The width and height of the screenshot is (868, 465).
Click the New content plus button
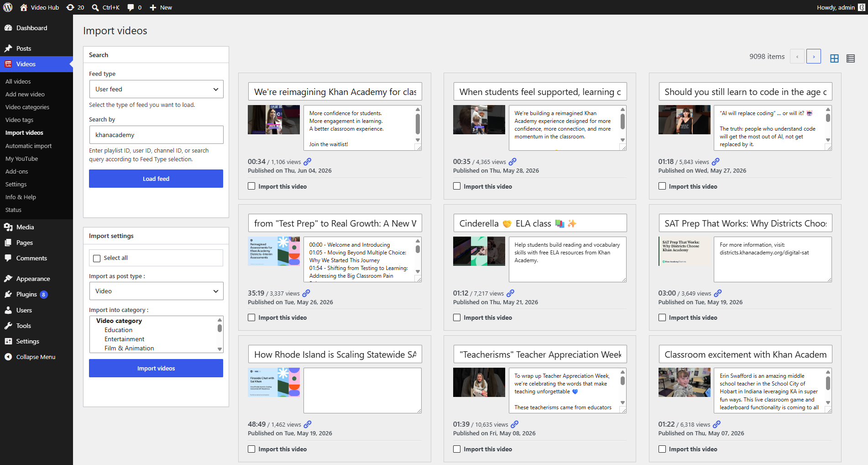pyautogui.click(x=161, y=7)
